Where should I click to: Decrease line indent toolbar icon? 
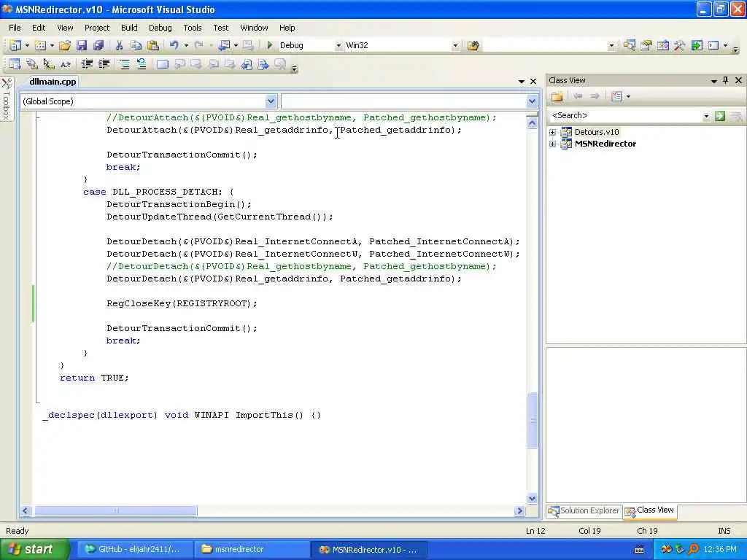point(87,64)
